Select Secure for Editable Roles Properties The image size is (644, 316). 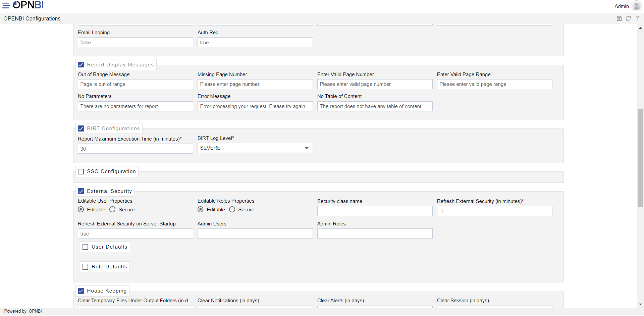tap(232, 210)
